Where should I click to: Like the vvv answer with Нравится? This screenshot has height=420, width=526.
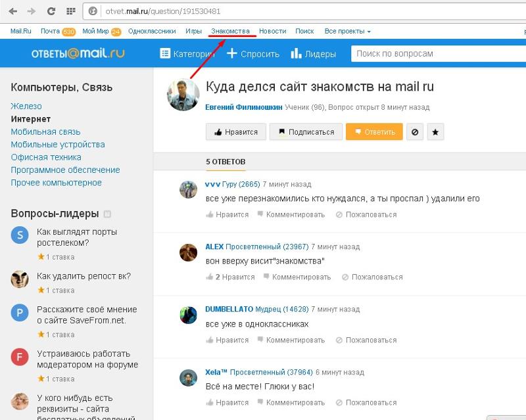coord(227,215)
